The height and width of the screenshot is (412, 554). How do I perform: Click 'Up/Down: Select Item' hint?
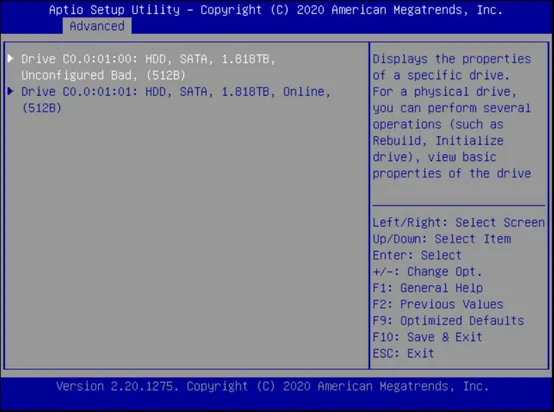point(442,239)
